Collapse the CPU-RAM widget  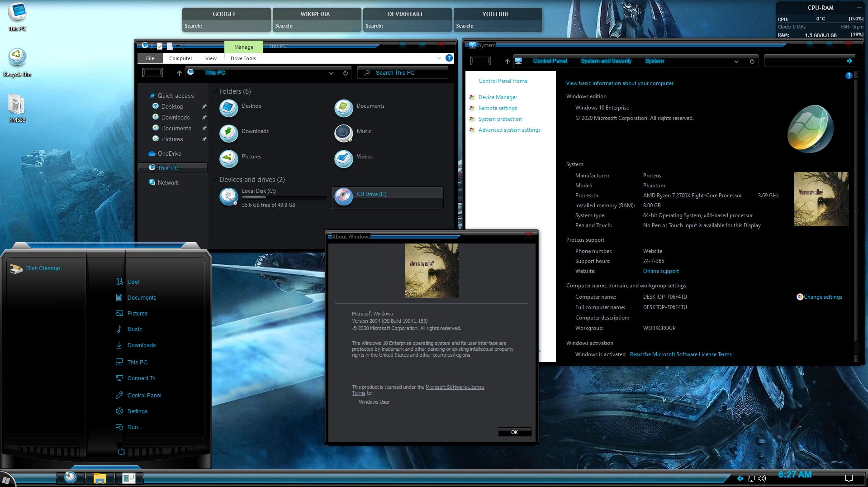859,8
